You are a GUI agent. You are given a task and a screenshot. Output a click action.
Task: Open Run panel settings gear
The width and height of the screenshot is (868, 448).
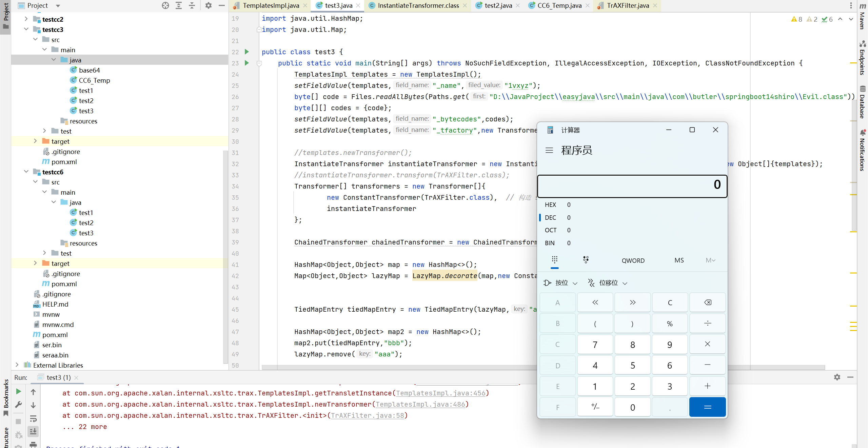click(837, 377)
